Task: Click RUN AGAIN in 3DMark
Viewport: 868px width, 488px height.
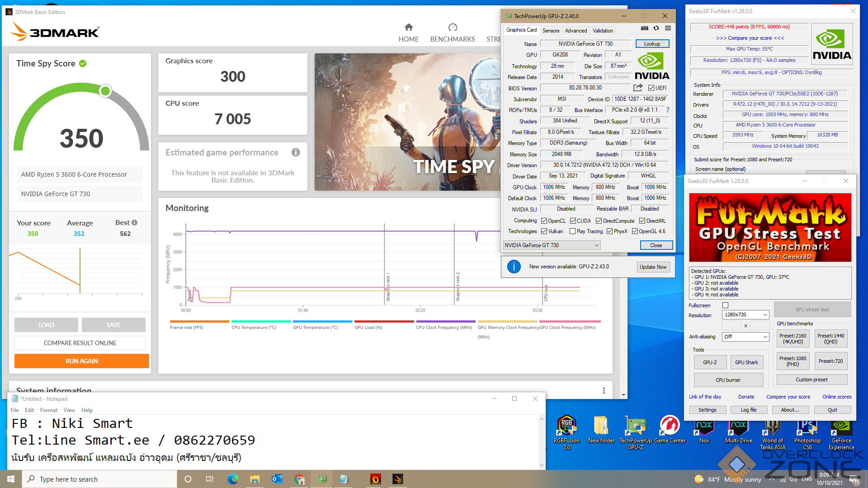Action: tap(82, 361)
